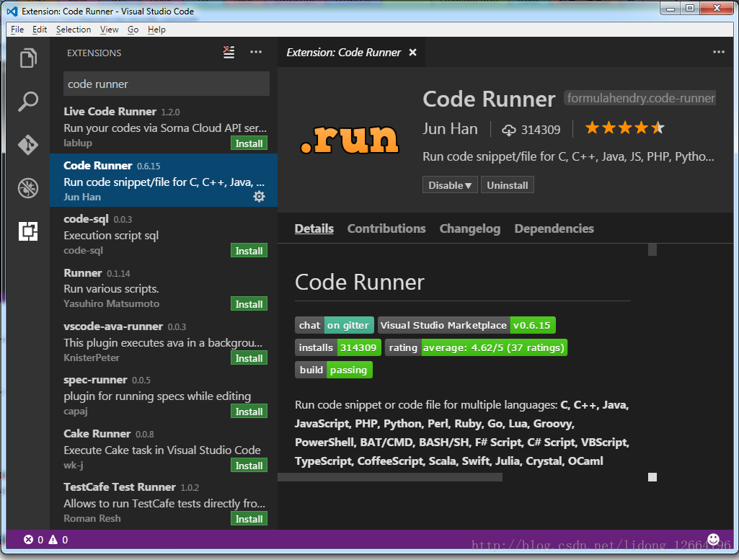Install spec-runner extension
Image resolution: width=739 pixels, height=560 pixels.
coord(249,412)
